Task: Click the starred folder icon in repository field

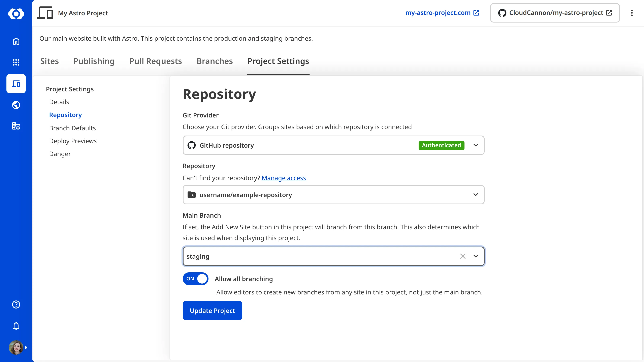Action: [192, 195]
